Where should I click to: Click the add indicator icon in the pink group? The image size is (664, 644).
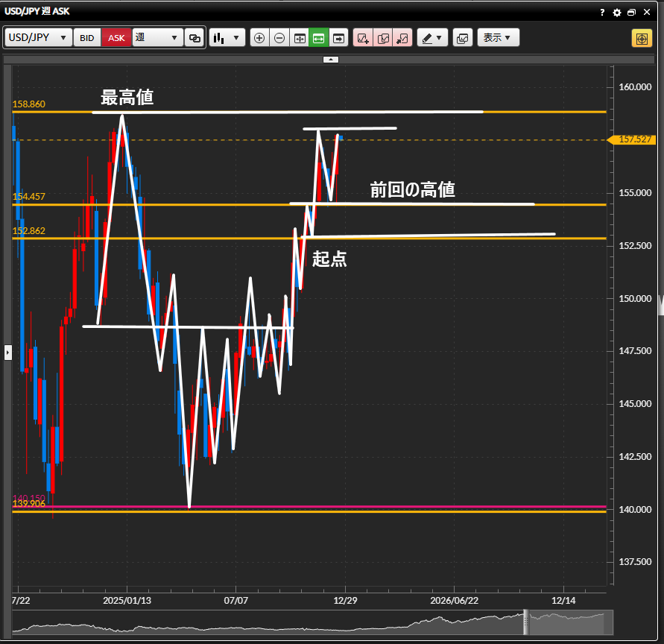pos(364,38)
